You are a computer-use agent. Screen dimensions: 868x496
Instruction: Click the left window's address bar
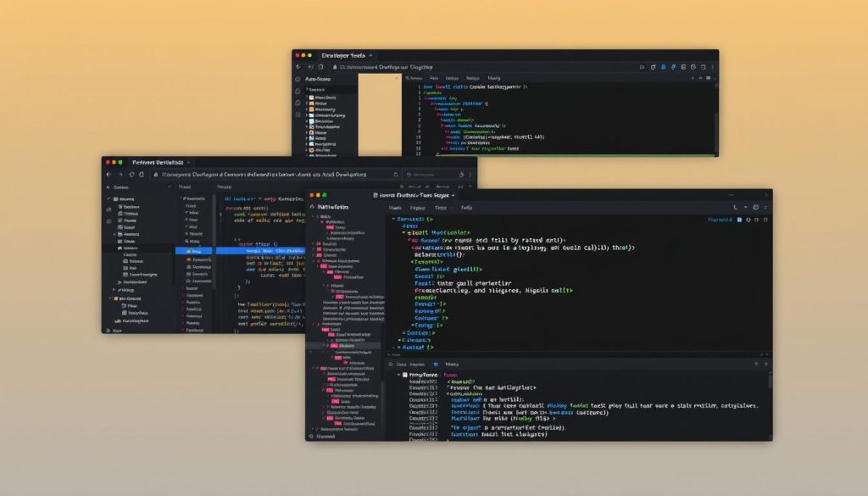[x=275, y=175]
